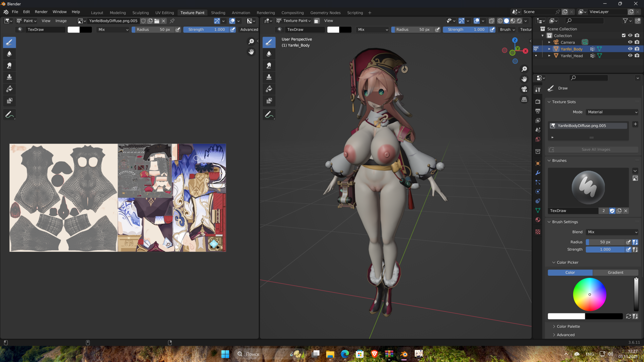Switch orthographic/perspective grid icon in viewport
Image resolution: width=644 pixels, height=362 pixels.
524,100
